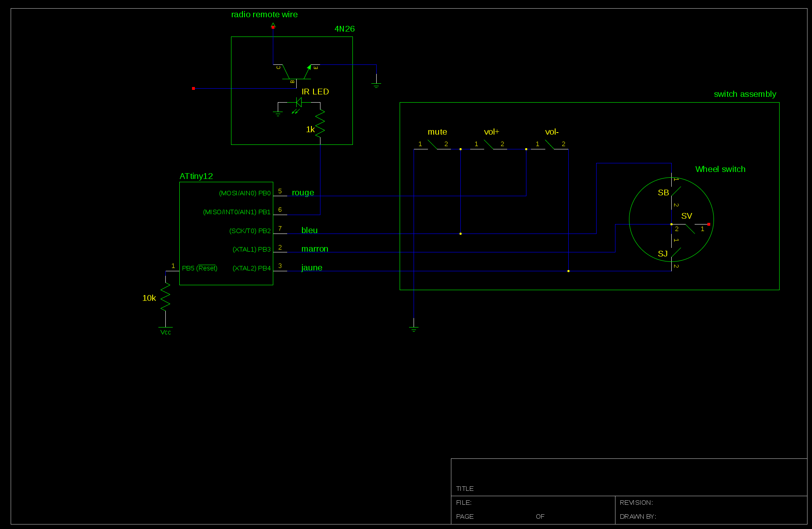
Task: Click the 'Wheel switch' label
Action: point(720,169)
